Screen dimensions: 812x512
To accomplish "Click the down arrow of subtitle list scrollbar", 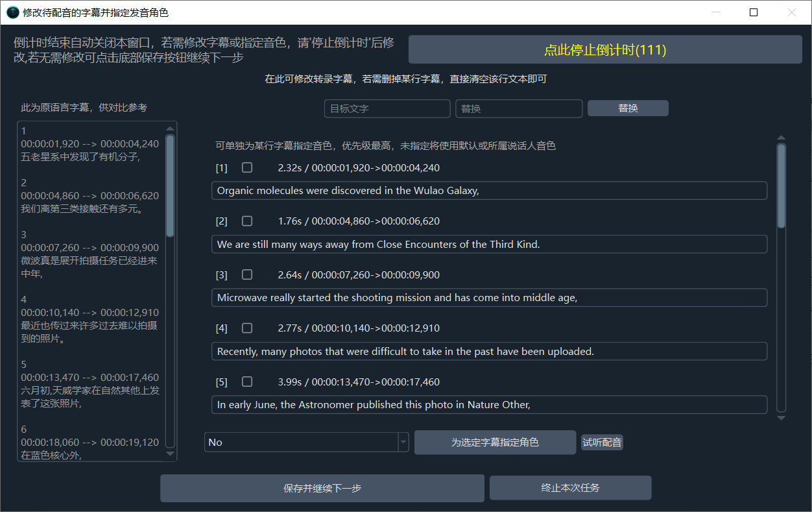I will (x=781, y=419).
